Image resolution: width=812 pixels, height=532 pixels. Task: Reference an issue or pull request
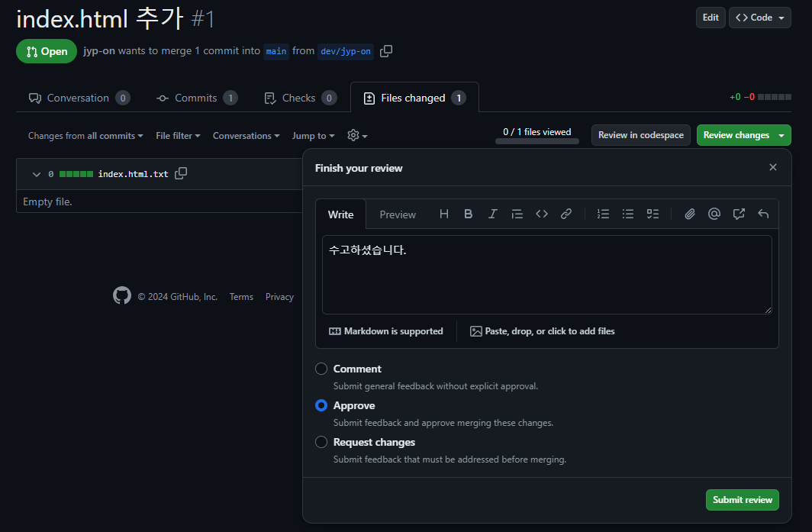(739, 214)
